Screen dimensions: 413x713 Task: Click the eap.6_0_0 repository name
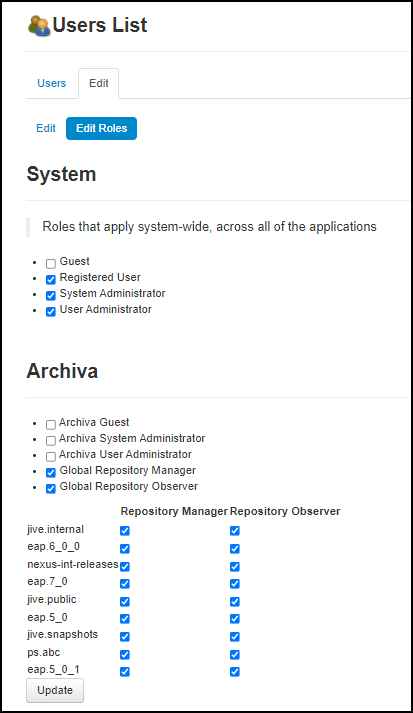pyautogui.click(x=53, y=547)
